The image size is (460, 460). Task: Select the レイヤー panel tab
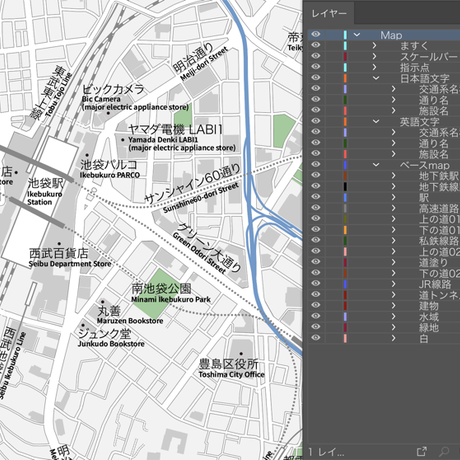tap(329, 14)
